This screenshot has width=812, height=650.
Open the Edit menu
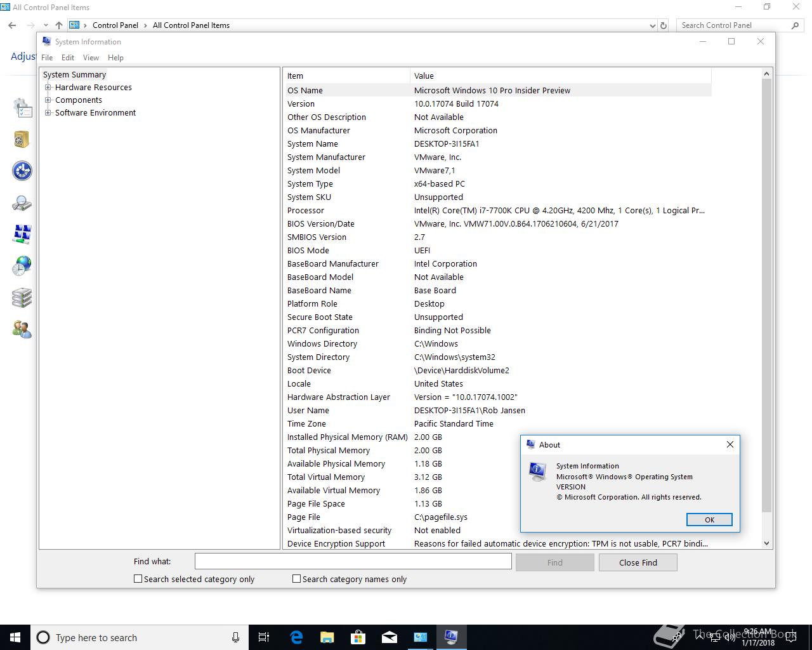coord(68,58)
